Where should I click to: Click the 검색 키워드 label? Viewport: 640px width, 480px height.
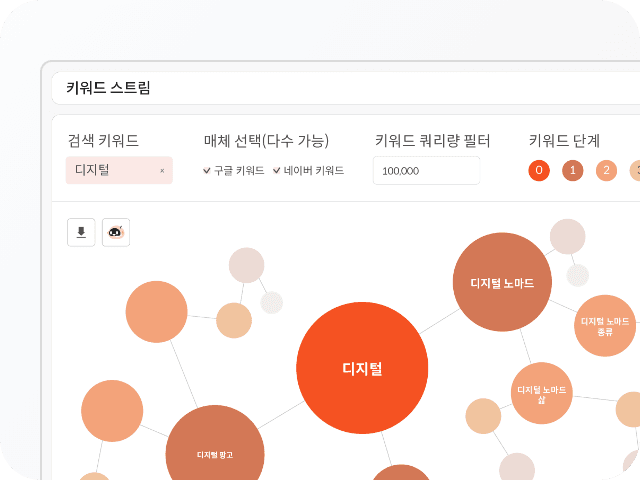pos(103,140)
